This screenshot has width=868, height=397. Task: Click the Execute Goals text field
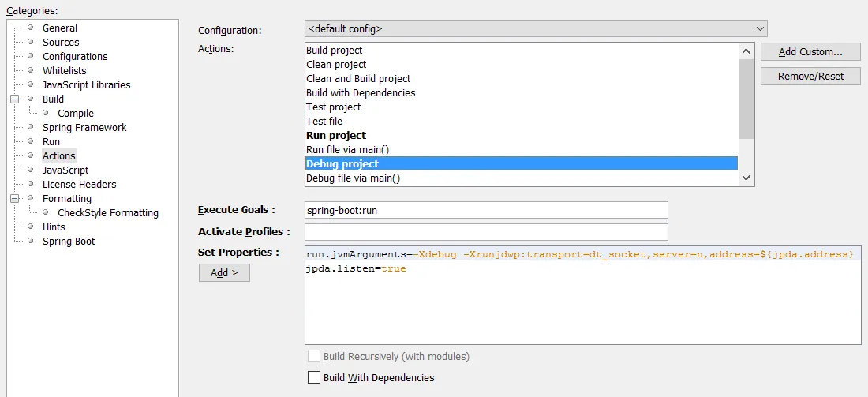click(x=486, y=210)
